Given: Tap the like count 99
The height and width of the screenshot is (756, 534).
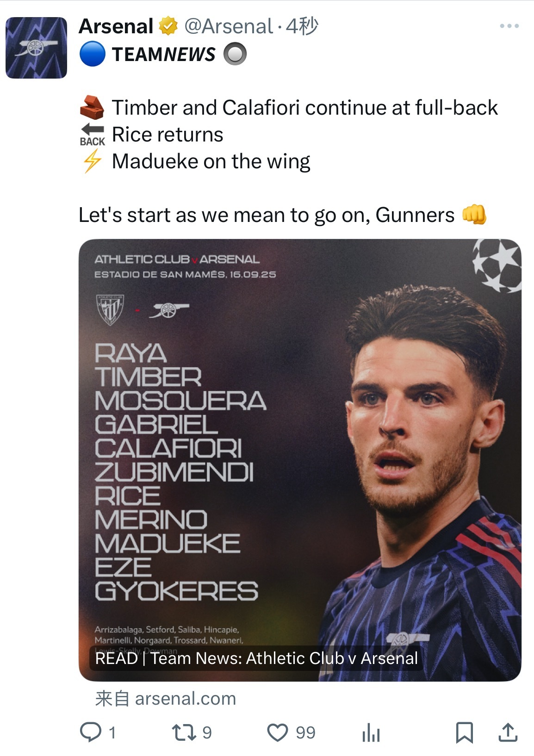Looking at the screenshot, I should [x=305, y=733].
